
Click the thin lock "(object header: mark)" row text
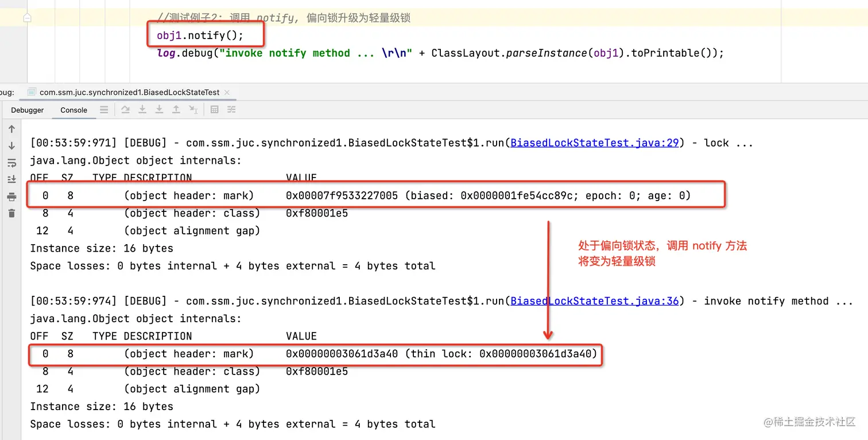(x=189, y=354)
